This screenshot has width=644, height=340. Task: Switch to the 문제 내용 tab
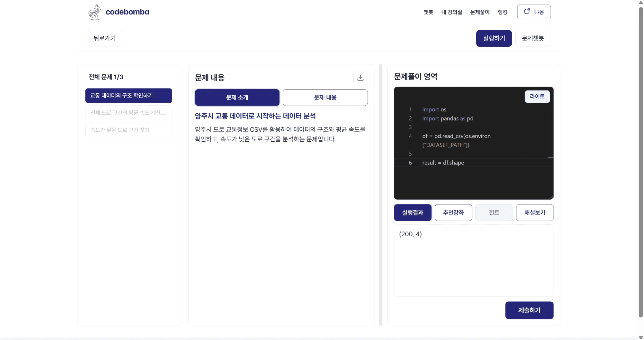(325, 98)
